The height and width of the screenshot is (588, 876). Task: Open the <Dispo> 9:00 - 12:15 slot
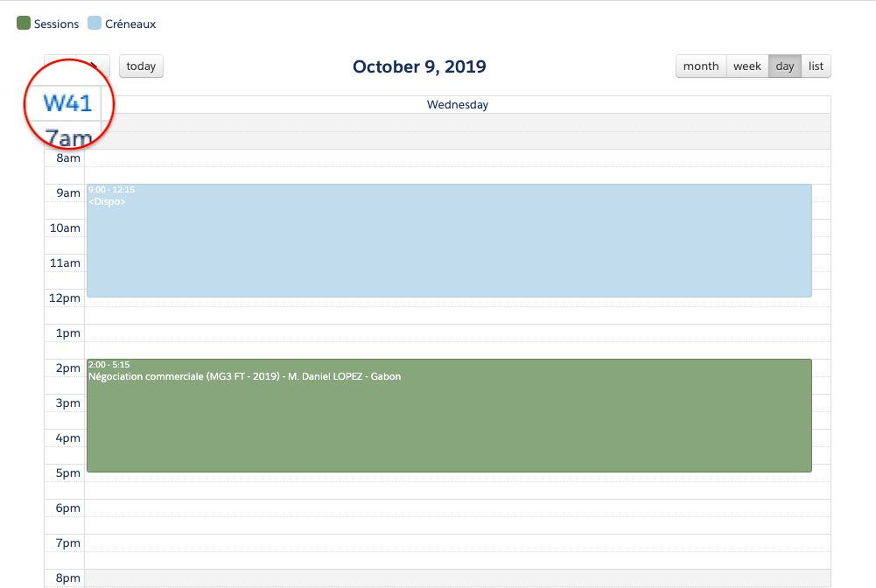click(x=449, y=241)
